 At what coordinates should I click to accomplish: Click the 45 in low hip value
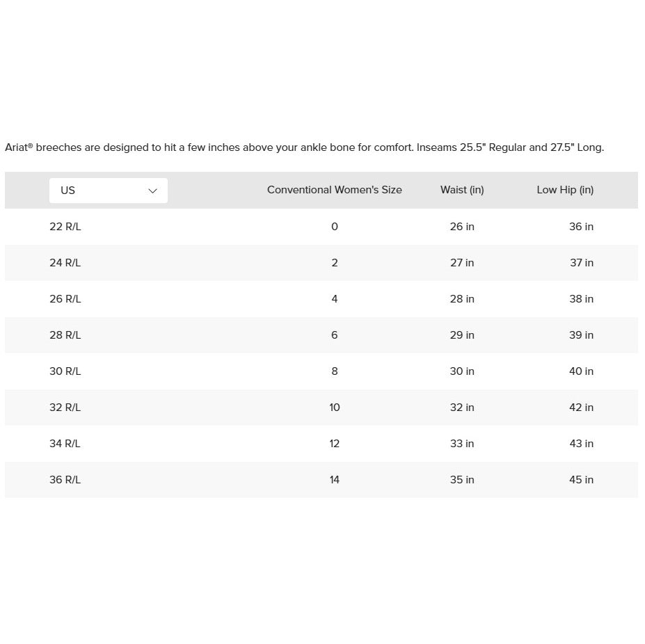coord(581,480)
